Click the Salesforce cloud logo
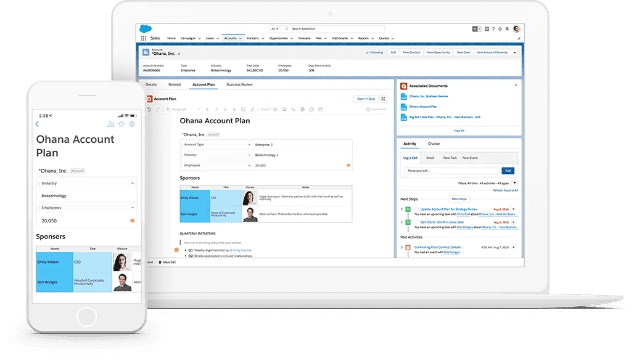 [x=145, y=29]
